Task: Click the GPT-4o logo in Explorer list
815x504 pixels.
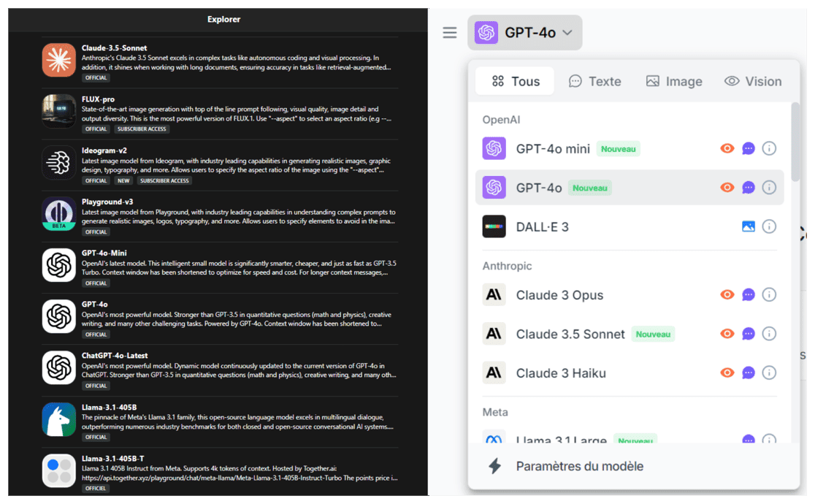Action: pos(58,316)
